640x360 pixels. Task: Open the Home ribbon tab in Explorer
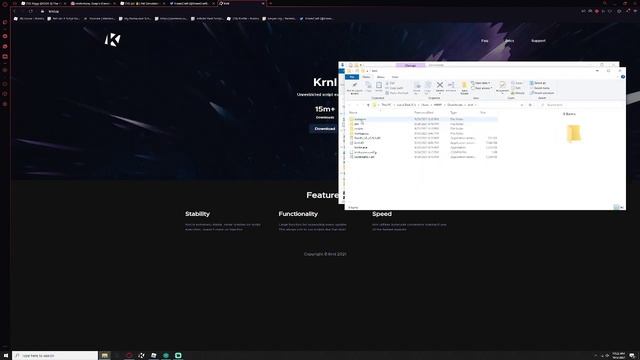366,77
